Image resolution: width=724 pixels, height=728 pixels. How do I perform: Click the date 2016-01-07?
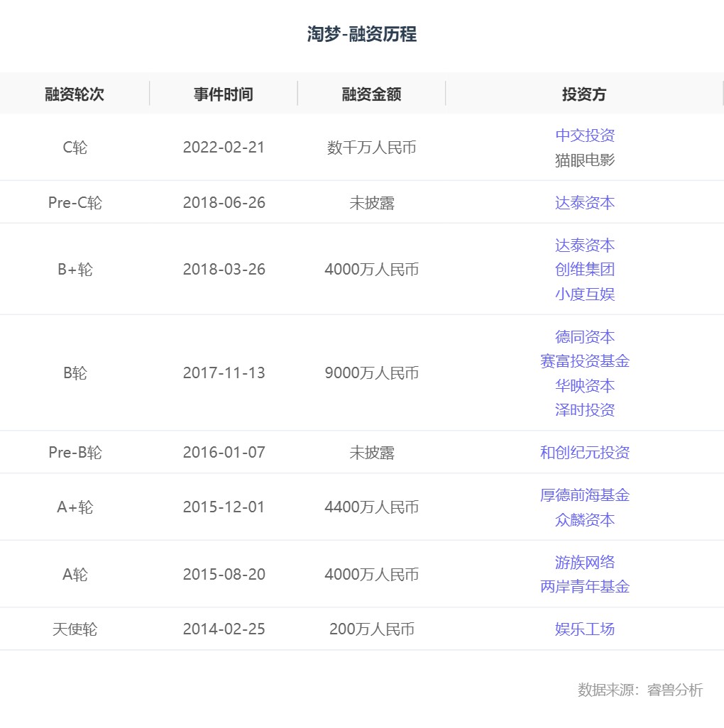(x=224, y=452)
